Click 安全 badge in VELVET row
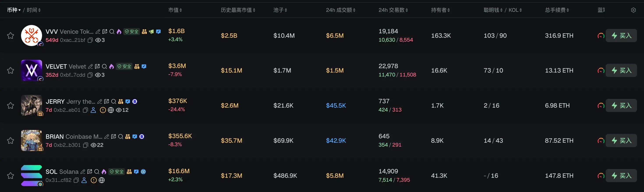644x192 pixels. point(124,66)
